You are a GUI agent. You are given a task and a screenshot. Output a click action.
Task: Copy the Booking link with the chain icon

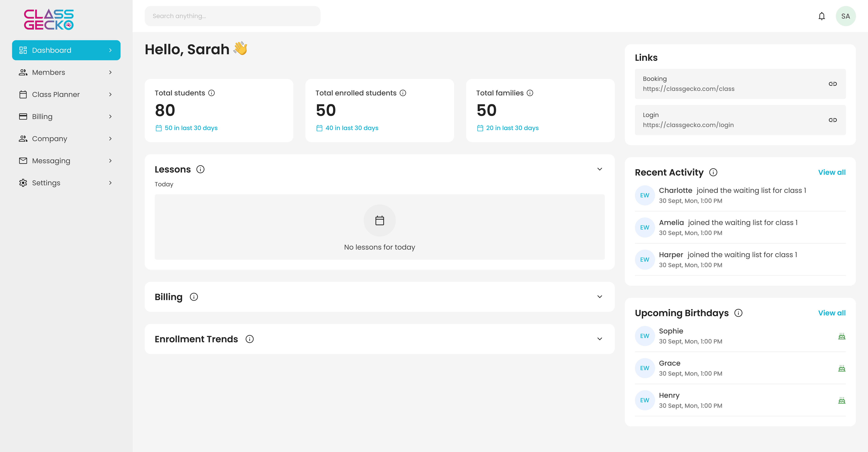[833, 84]
